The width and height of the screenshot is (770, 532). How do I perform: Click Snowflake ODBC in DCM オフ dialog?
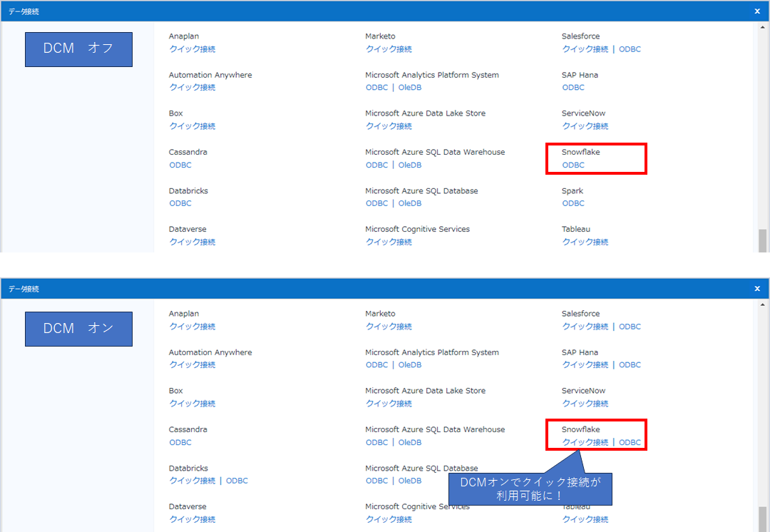pos(573,165)
